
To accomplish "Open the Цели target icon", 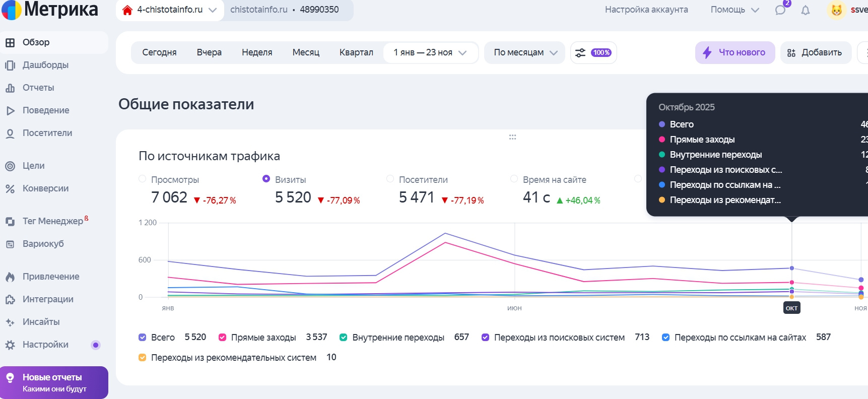I will click(x=10, y=166).
